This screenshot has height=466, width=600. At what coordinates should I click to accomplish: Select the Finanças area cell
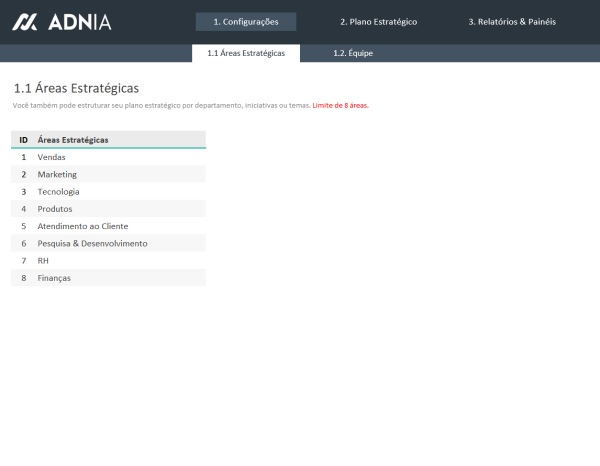point(54,278)
